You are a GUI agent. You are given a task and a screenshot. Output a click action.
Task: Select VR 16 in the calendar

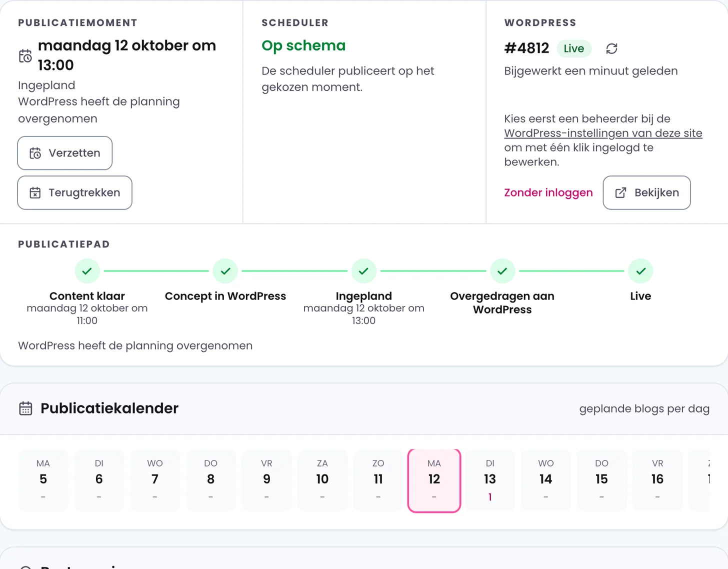pos(657,480)
